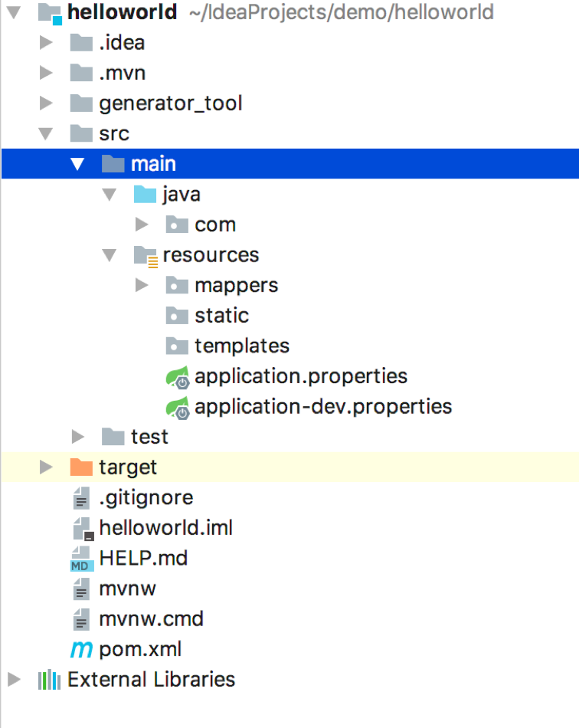
Task: Select the mvnw.cmd file
Action: [151, 619]
